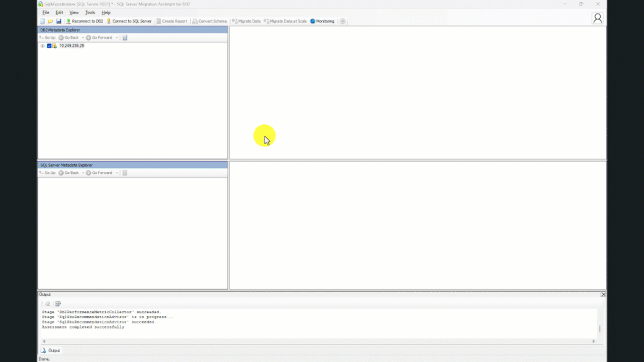Click the application icon in the title bar

41,4
